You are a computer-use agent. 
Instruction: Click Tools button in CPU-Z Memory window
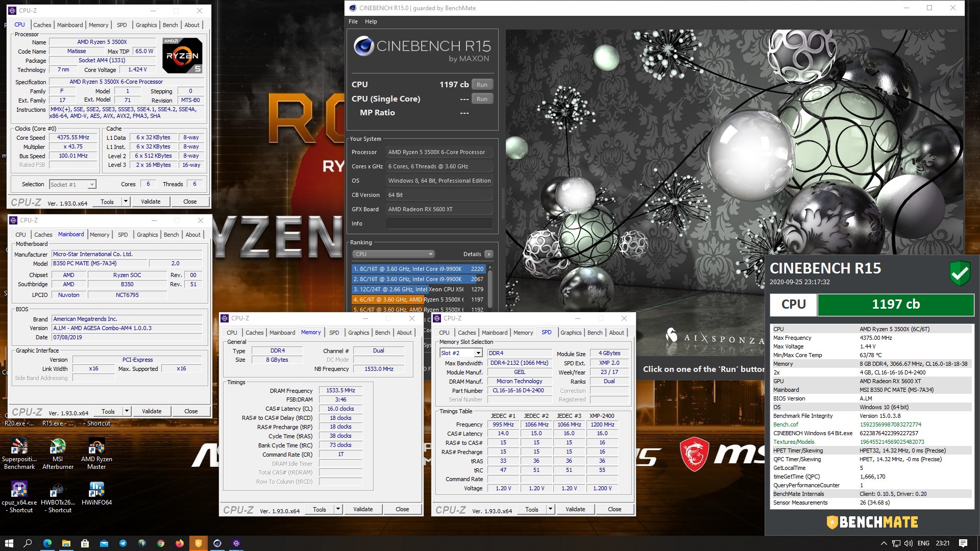[x=320, y=509]
